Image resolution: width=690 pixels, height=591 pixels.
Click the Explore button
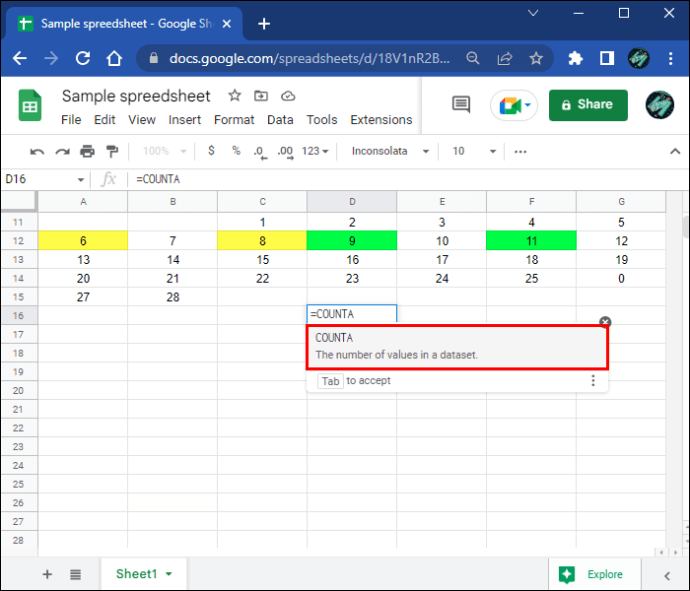[595, 574]
